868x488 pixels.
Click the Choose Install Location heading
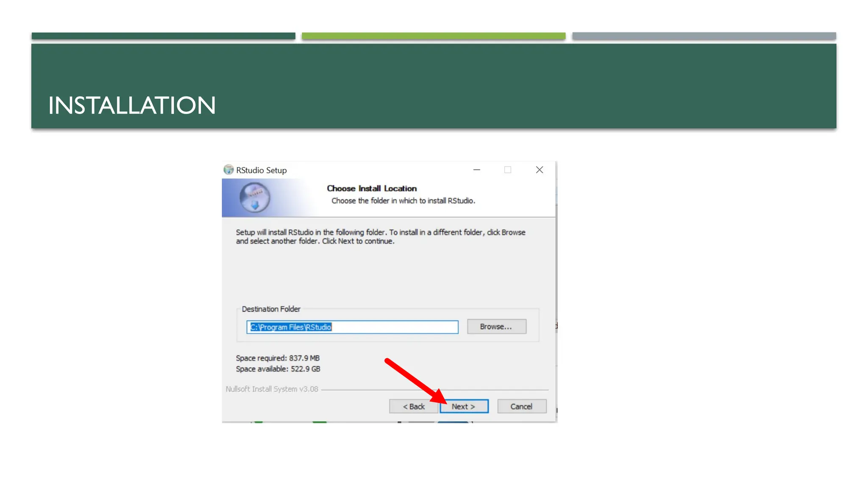point(371,189)
